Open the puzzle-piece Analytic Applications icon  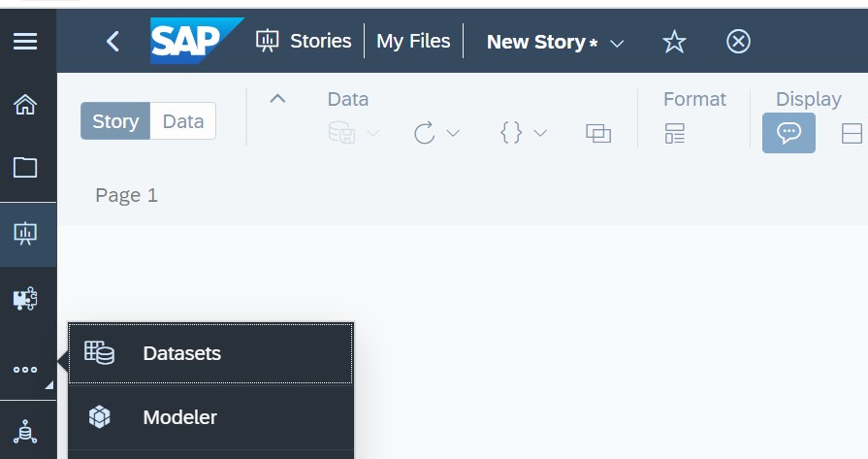pyautogui.click(x=25, y=299)
